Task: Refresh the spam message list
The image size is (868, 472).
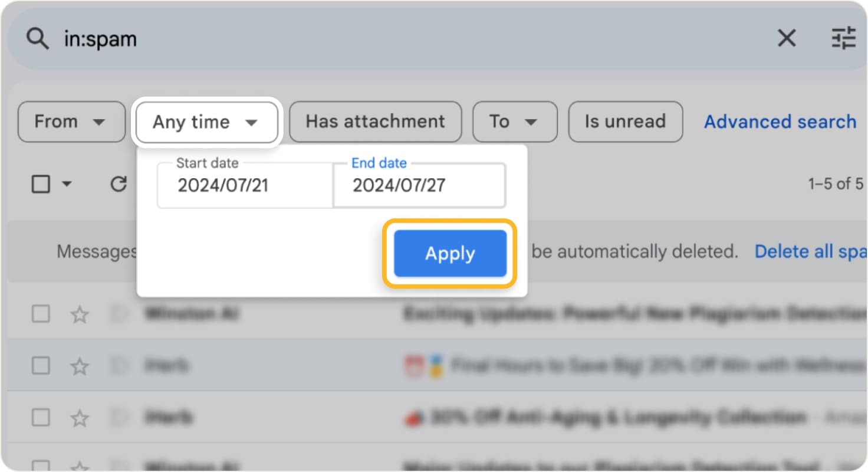Action: [118, 184]
